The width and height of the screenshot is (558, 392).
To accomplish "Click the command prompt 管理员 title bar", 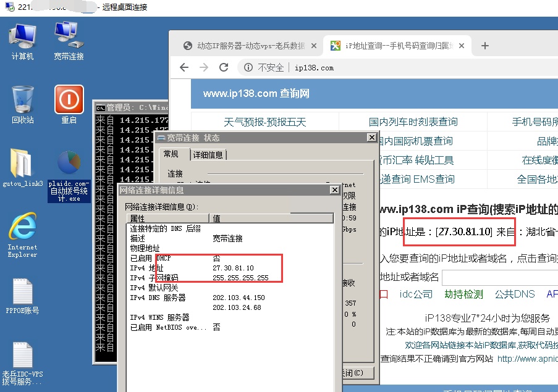I will click(132, 107).
